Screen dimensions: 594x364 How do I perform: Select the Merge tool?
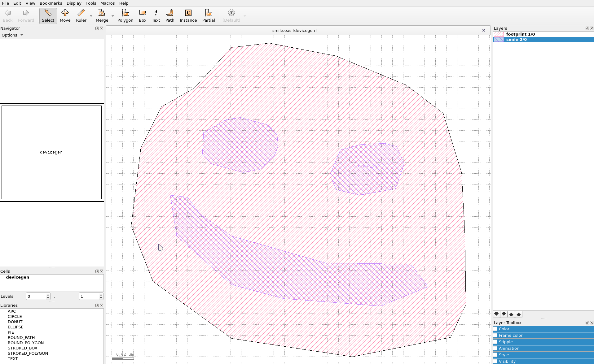click(x=102, y=15)
